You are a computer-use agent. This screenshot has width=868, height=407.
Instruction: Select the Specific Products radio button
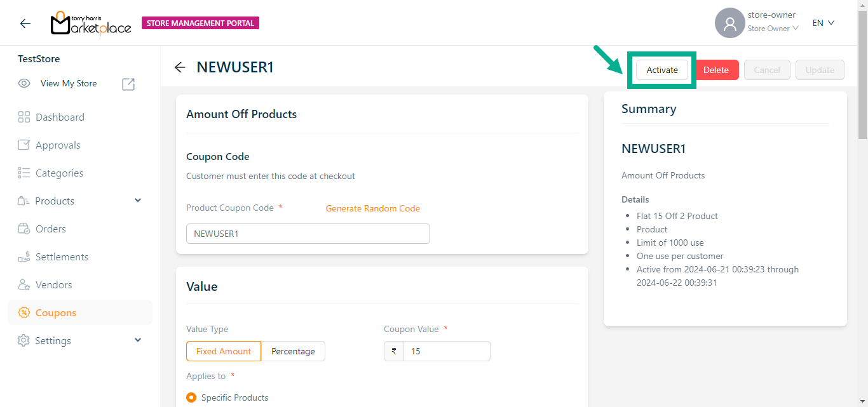coord(191,397)
